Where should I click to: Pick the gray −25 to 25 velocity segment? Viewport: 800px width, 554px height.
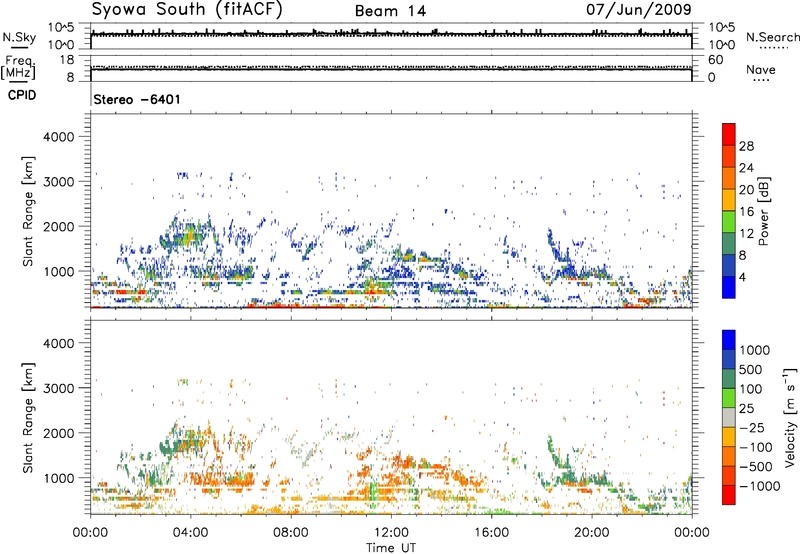tap(729, 417)
